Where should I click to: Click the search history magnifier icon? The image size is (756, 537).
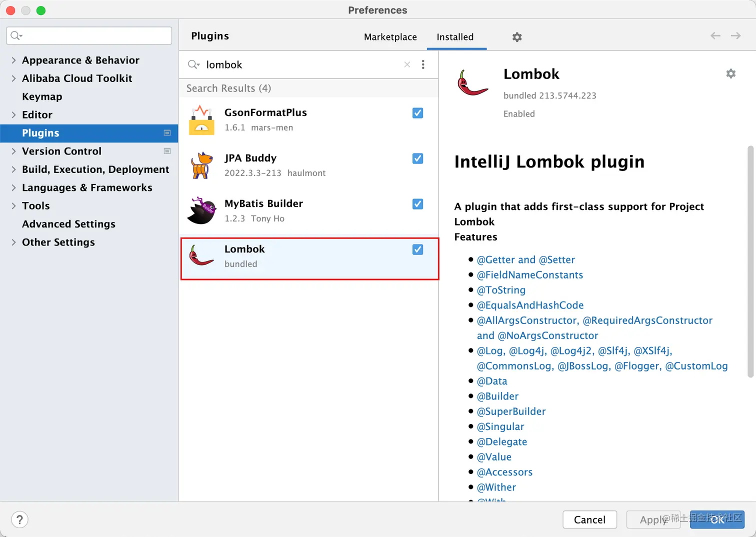point(193,64)
